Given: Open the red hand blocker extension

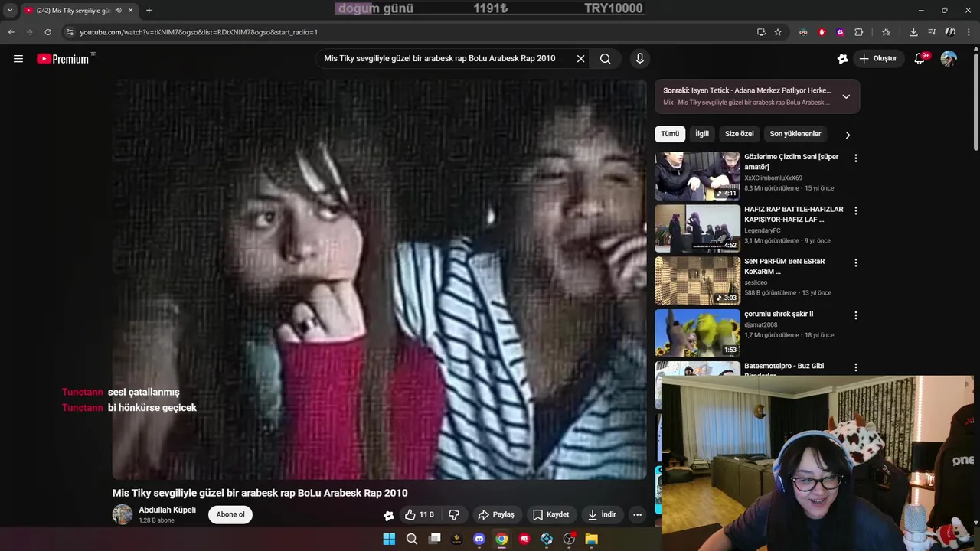Looking at the screenshot, I should tap(822, 32).
